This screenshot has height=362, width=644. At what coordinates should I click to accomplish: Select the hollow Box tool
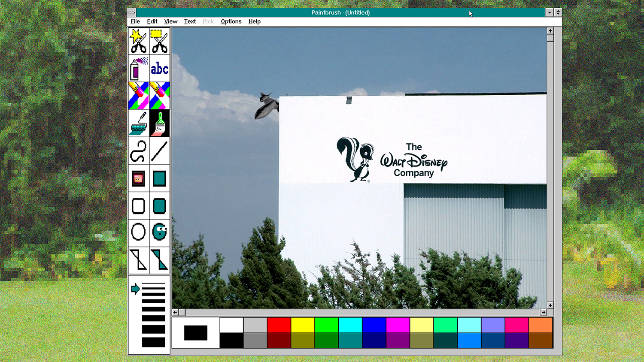pyautogui.click(x=139, y=178)
